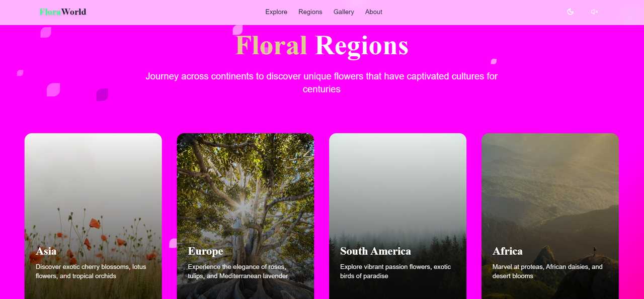
Task: Click the Europe card title
Action: point(205,251)
